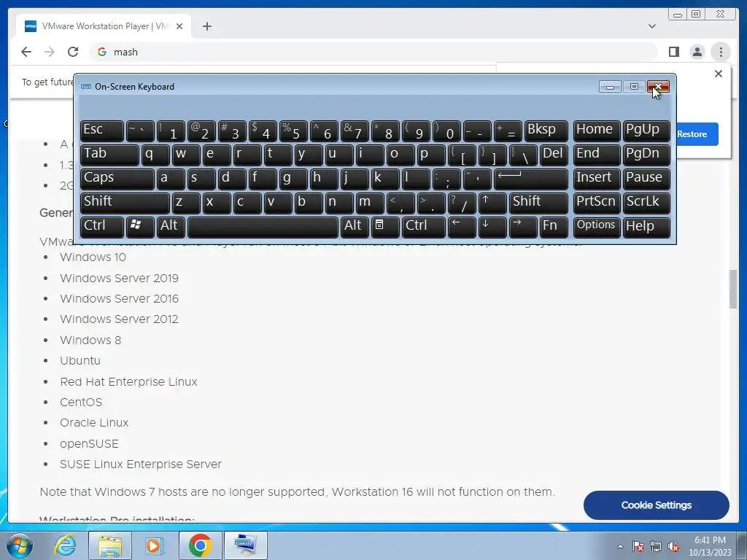Switch to Chrome from taskbar

pos(200,545)
